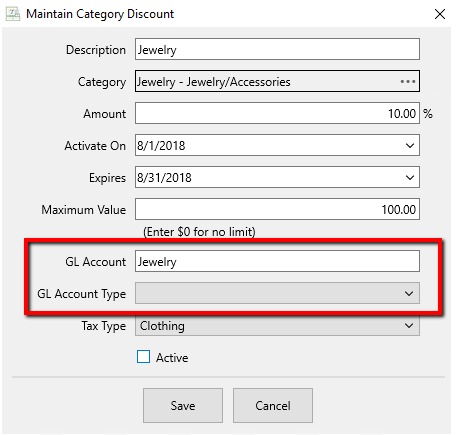Focus the Description field containing Jewelry
This screenshot has height=435, width=458.
[x=277, y=49]
